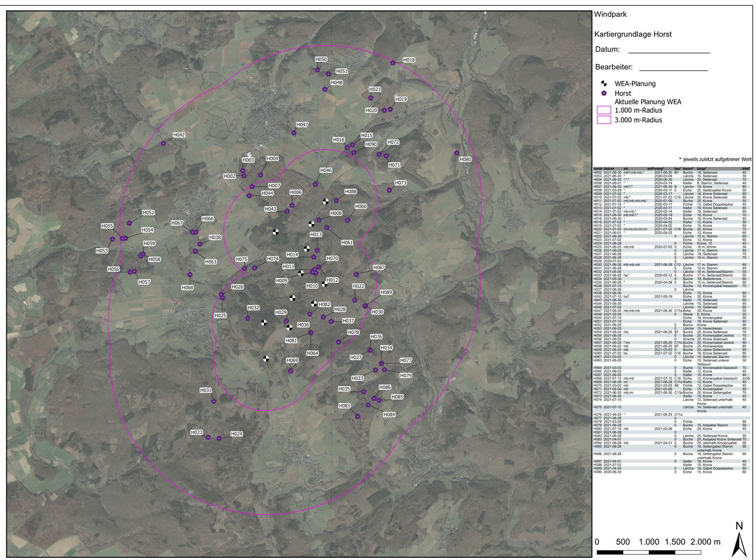Viewport: 756px width, 560px height.
Task: Click the Kartiergrundlage Horst title
Action: pos(633,34)
